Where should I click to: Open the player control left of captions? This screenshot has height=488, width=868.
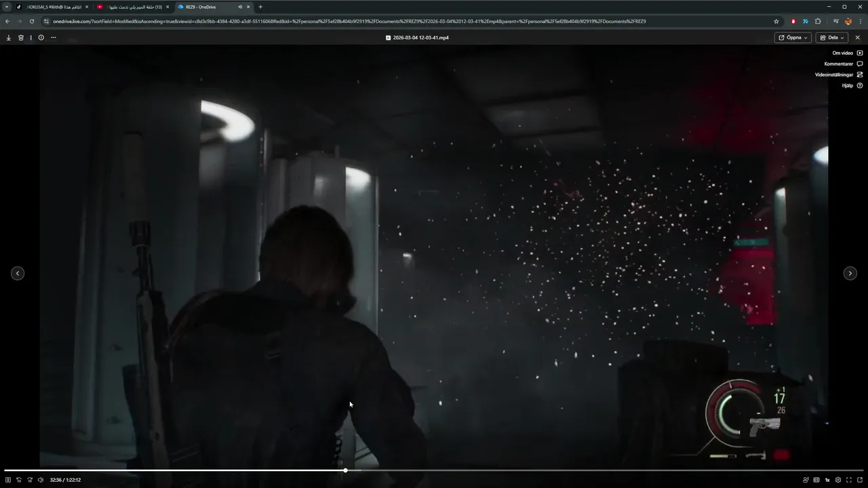(806, 480)
